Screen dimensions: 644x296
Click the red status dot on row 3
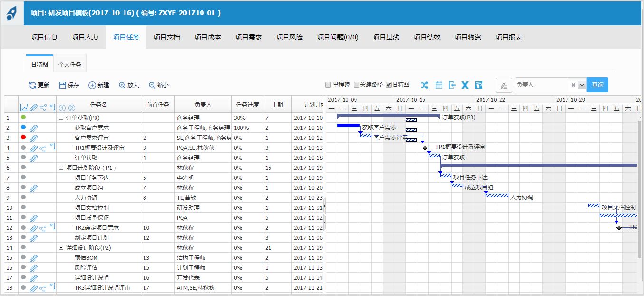23,138
